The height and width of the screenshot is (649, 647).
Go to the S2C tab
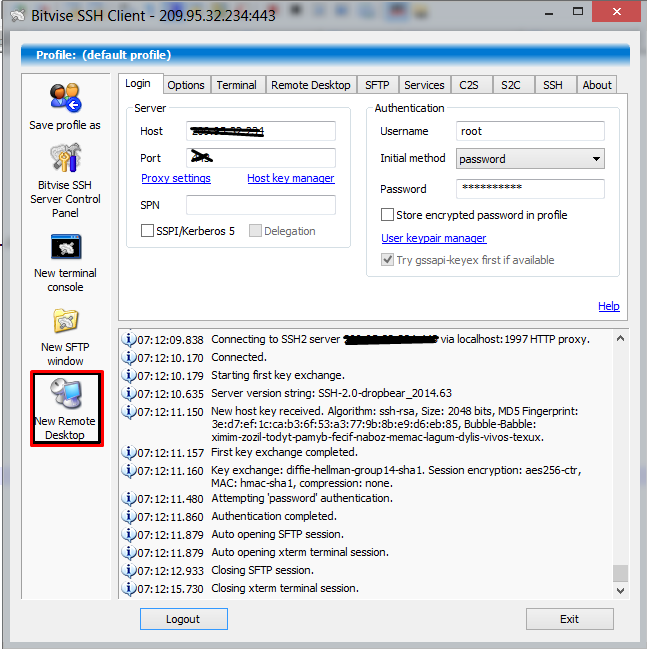512,85
